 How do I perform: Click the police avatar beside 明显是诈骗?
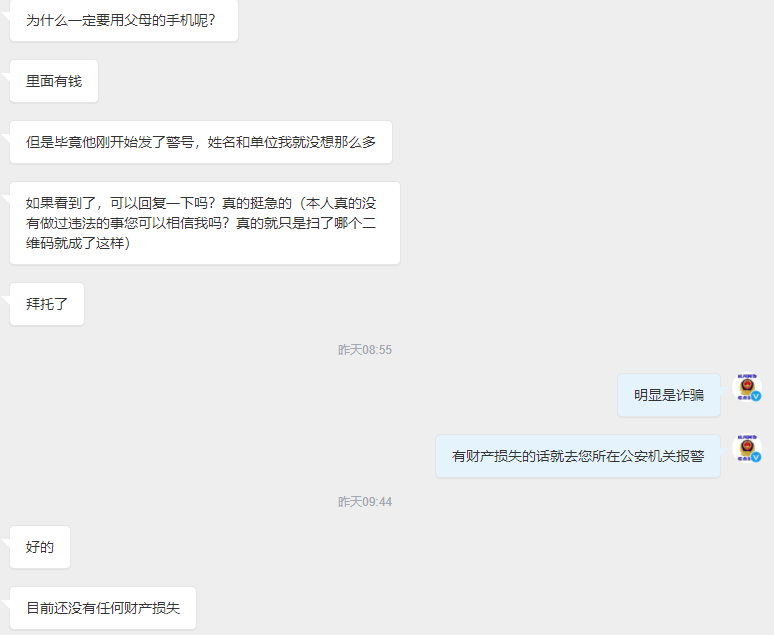pyautogui.click(x=747, y=387)
